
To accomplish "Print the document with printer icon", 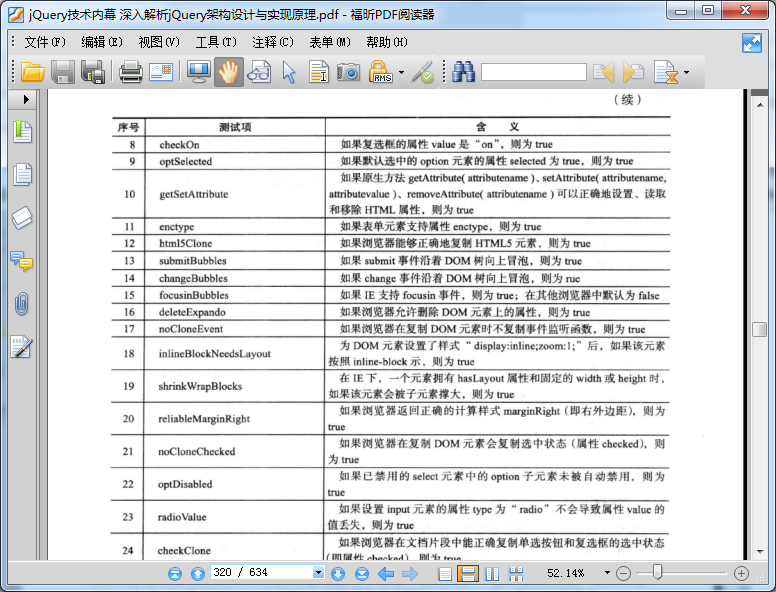I will (131, 72).
